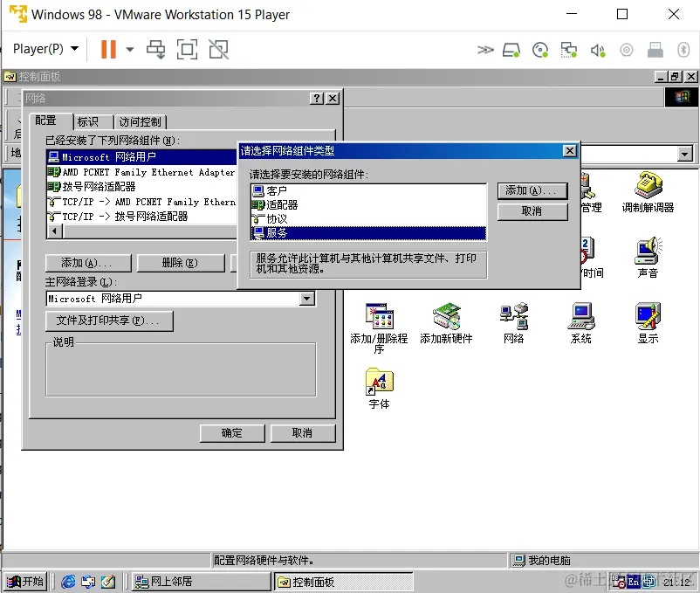Viewport: 700px width, 593px height.
Task: Click 添加(A) button in the 网络 dialog
Action: (88, 263)
